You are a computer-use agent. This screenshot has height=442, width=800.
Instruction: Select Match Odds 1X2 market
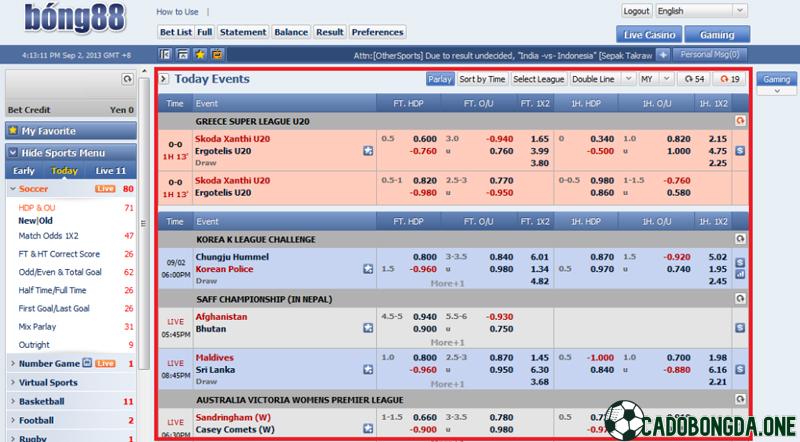pyautogui.click(x=48, y=236)
